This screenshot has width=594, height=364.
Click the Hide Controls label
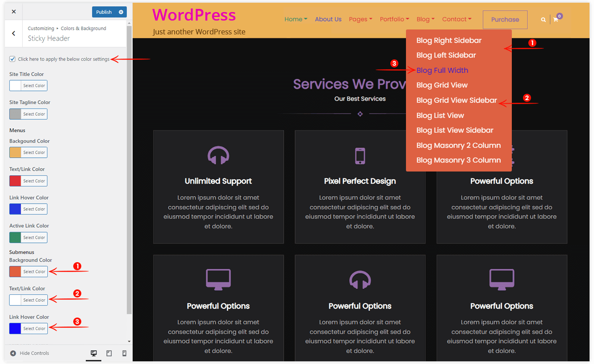pos(34,353)
